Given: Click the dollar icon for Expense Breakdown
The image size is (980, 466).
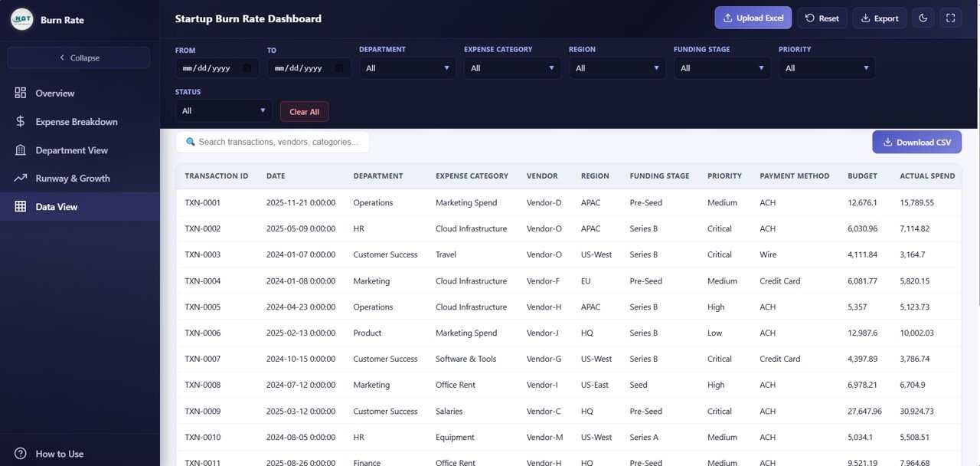Looking at the screenshot, I should pos(21,121).
